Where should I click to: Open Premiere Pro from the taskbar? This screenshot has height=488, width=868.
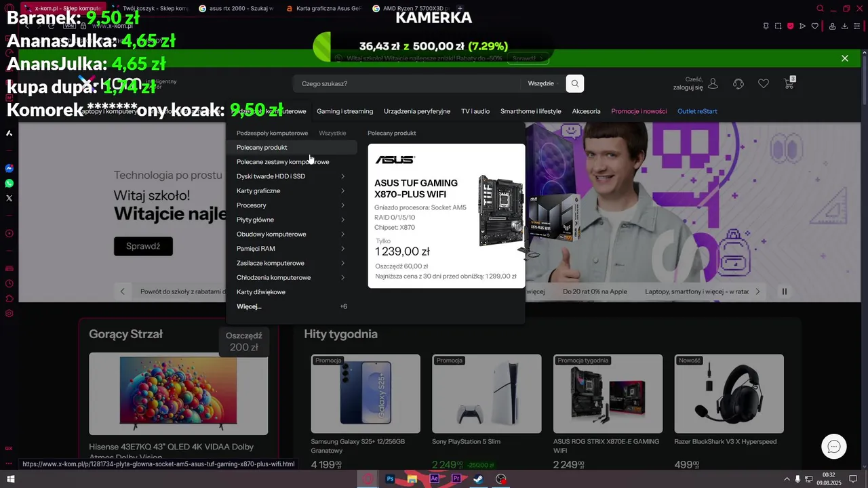pyautogui.click(x=456, y=479)
